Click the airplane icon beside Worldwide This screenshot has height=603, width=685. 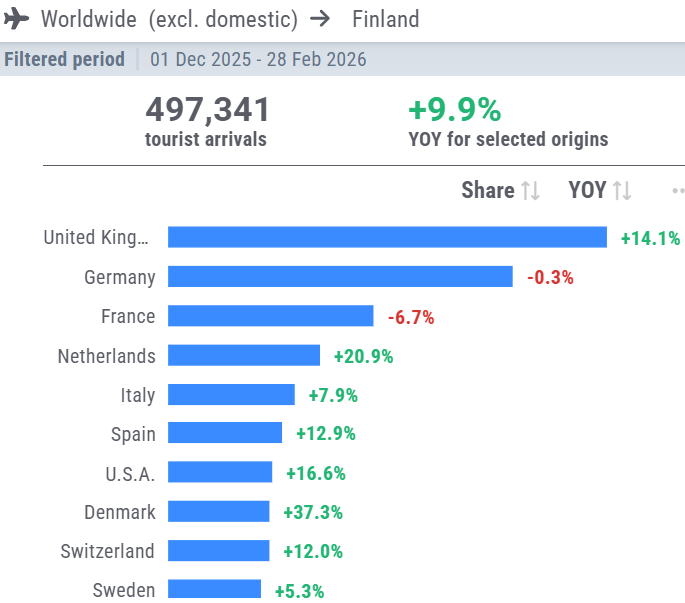(x=17, y=19)
